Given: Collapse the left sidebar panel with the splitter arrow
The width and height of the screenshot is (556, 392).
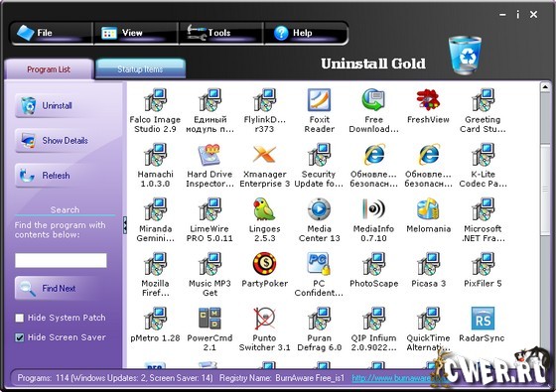Looking at the screenshot, I should [x=125, y=225].
